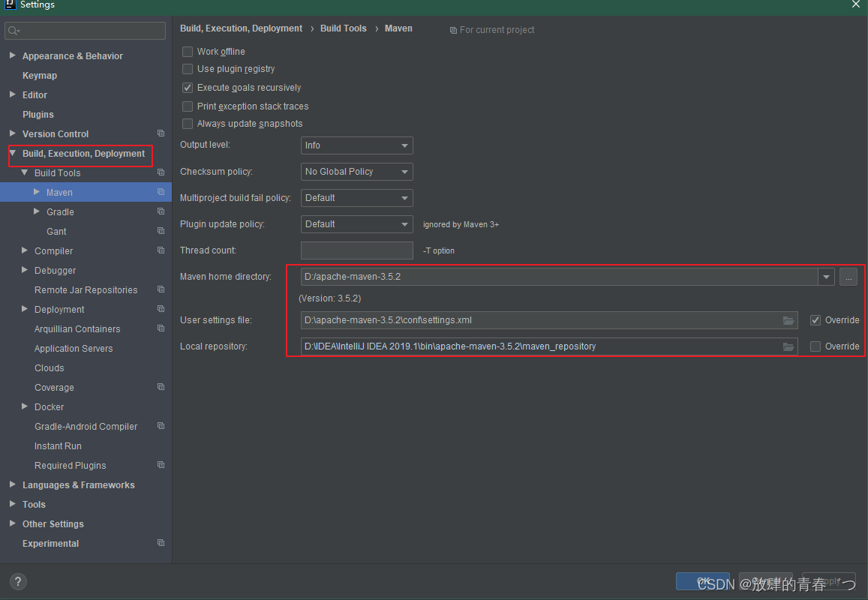Expand the Maven node arrow
The height and width of the screenshot is (600, 868).
pos(37,192)
